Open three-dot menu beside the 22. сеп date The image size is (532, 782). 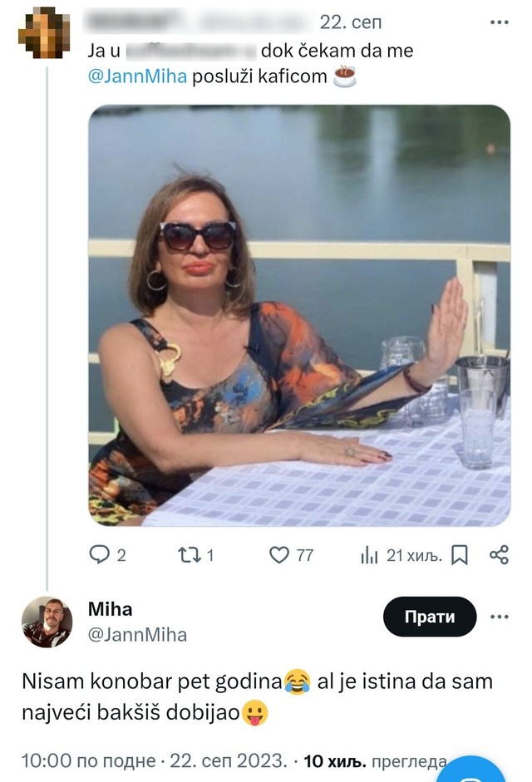pyautogui.click(x=499, y=22)
